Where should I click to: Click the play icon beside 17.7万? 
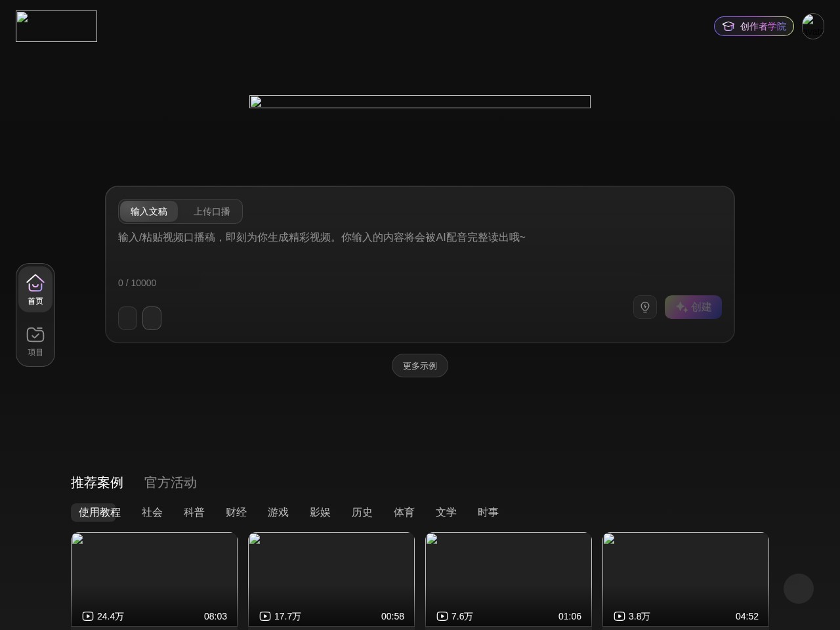tap(265, 616)
